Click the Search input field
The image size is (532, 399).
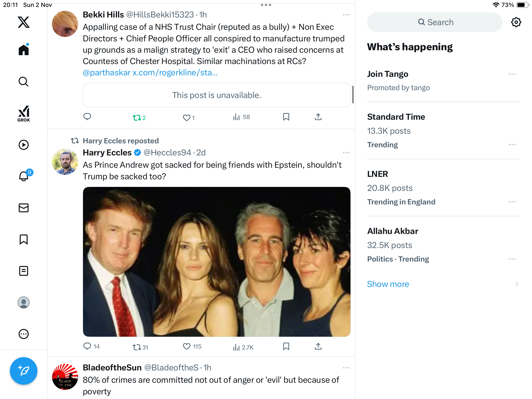click(x=435, y=22)
